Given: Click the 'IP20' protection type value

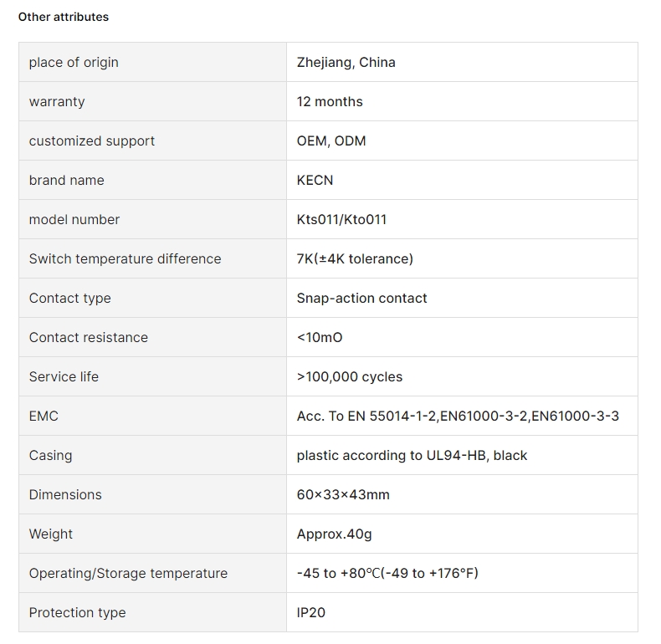Looking at the screenshot, I should click(x=310, y=613).
